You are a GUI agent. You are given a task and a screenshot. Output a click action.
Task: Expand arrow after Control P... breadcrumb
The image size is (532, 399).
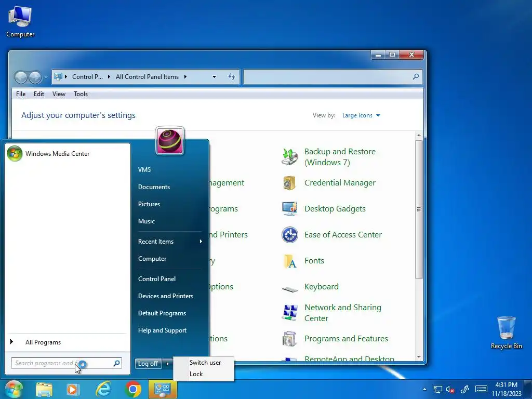click(x=109, y=77)
